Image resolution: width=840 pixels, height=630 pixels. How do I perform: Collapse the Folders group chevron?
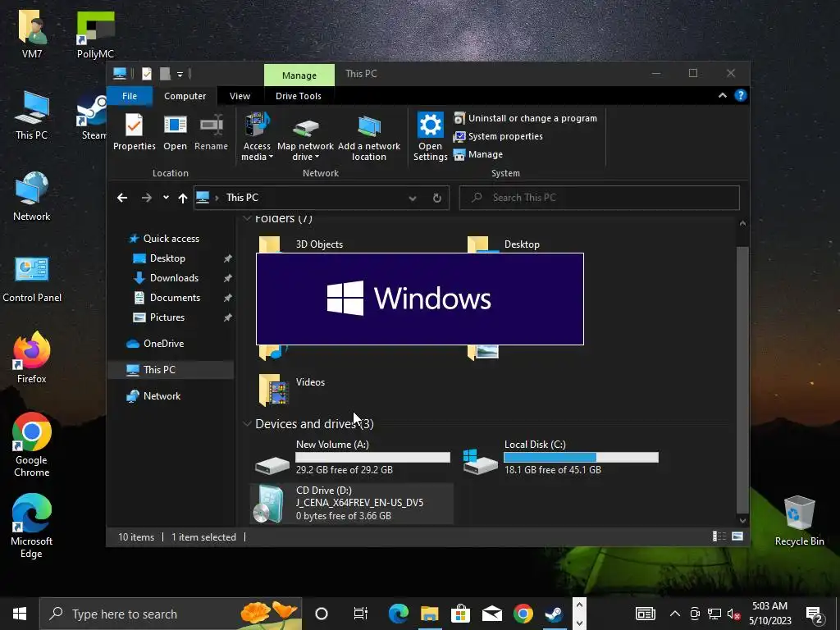(x=247, y=218)
